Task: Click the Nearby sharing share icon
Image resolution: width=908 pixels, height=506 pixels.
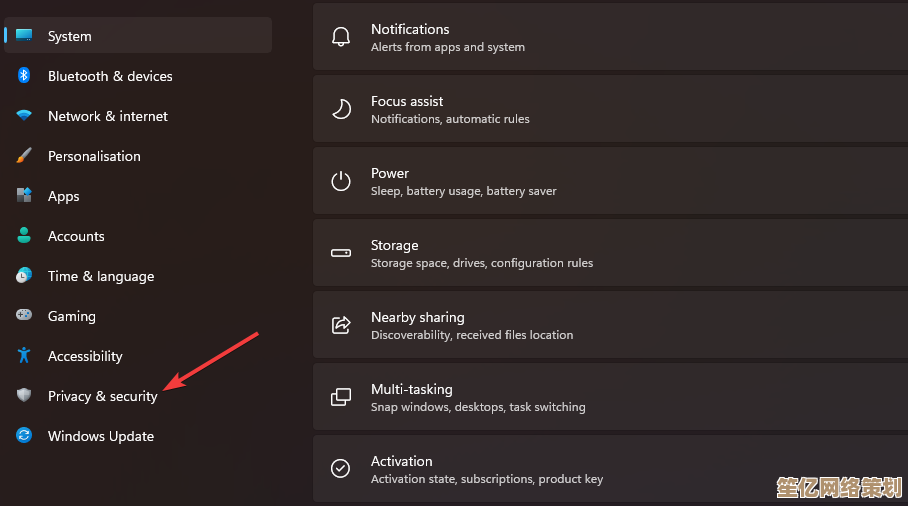Action: click(340, 325)
